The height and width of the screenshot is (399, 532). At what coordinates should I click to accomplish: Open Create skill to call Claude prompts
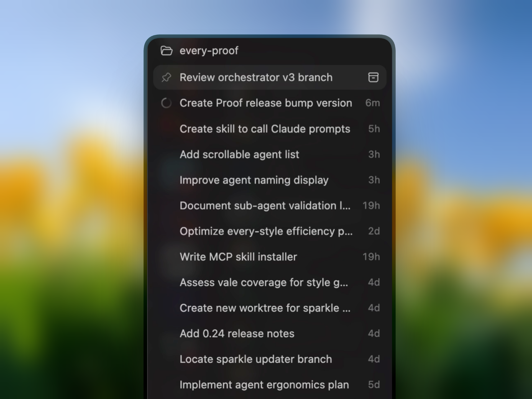tap(265, 129)
